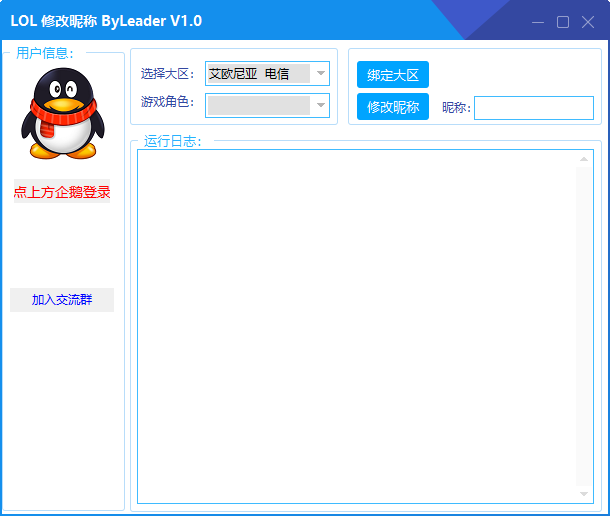Maximize the LOL 修改昵称 window
Viewport: 610px width, 516px height.
point(563,22)
